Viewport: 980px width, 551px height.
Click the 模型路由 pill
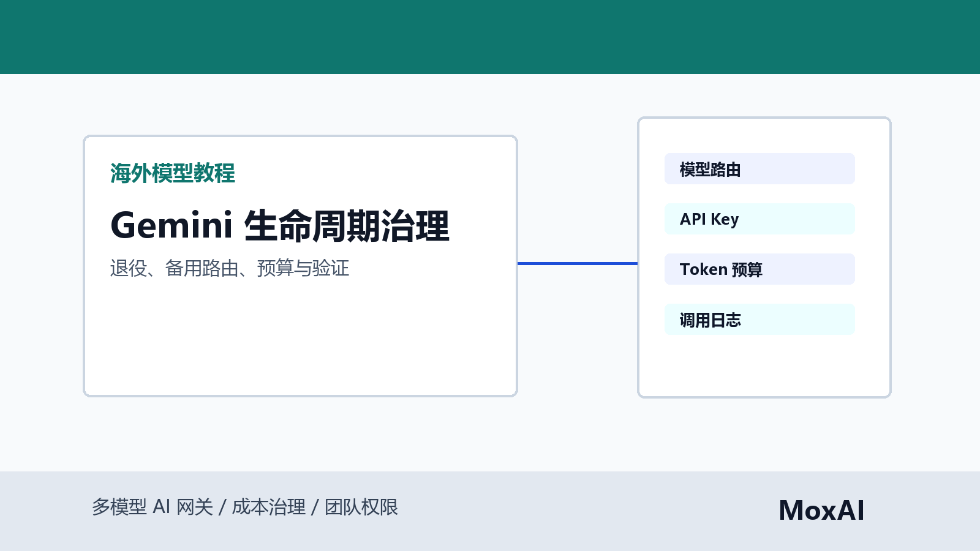click(759, 169)
